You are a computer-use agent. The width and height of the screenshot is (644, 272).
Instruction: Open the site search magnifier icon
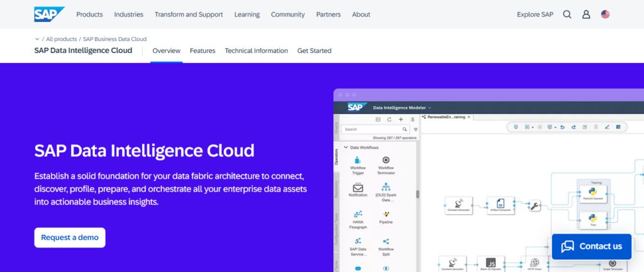[x=567, y=14]
